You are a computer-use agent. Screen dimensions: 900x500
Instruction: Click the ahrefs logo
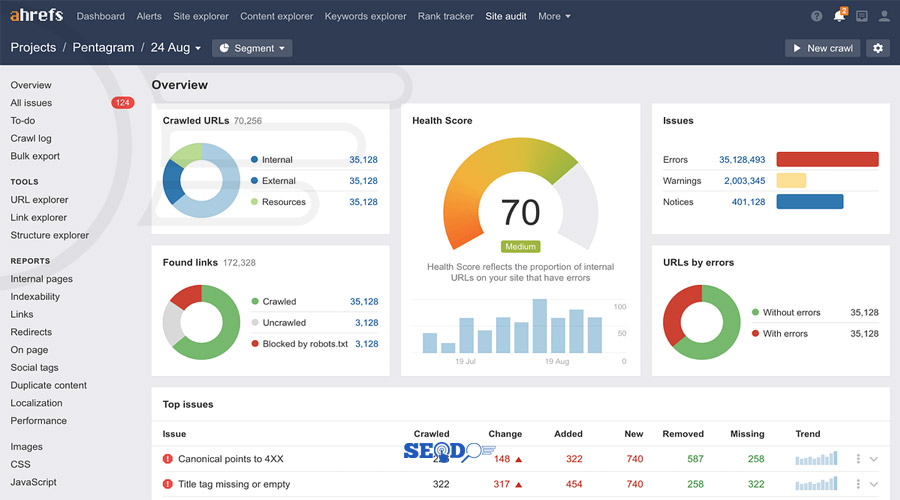click(37, 15)
